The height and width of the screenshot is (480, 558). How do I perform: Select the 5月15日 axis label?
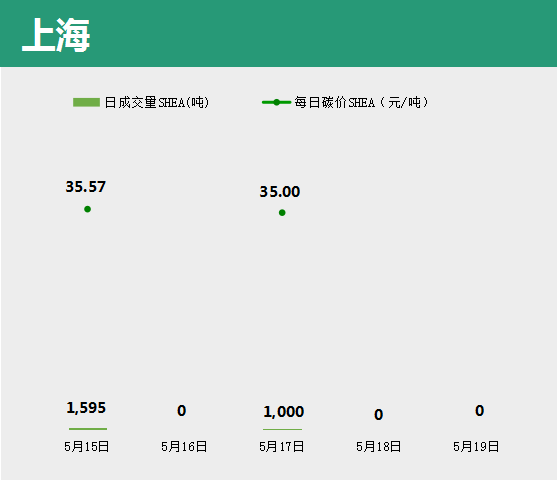tap(86, 447)
